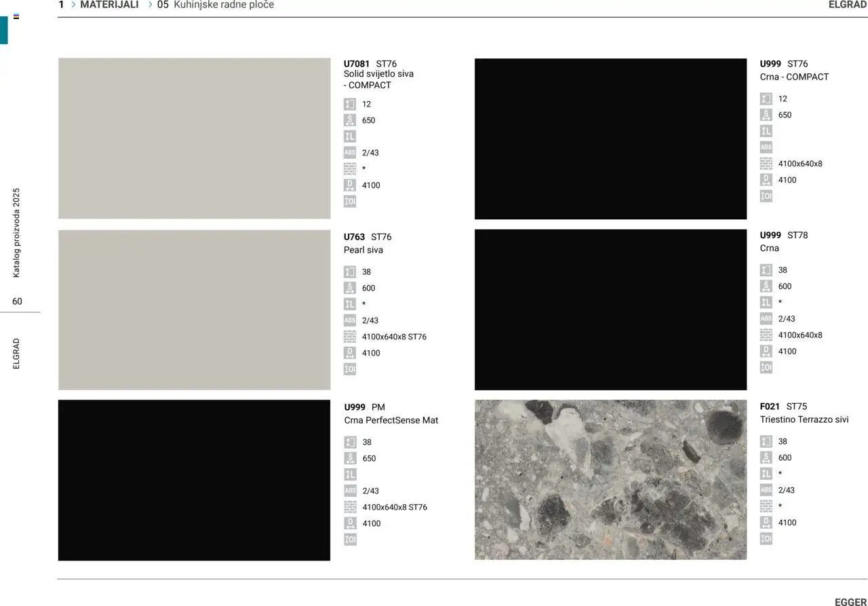The height and width of the screenshot is (606, 868).
Task: Select the Triestino Terrazzo sivi swatch
Action: [610, 480]
